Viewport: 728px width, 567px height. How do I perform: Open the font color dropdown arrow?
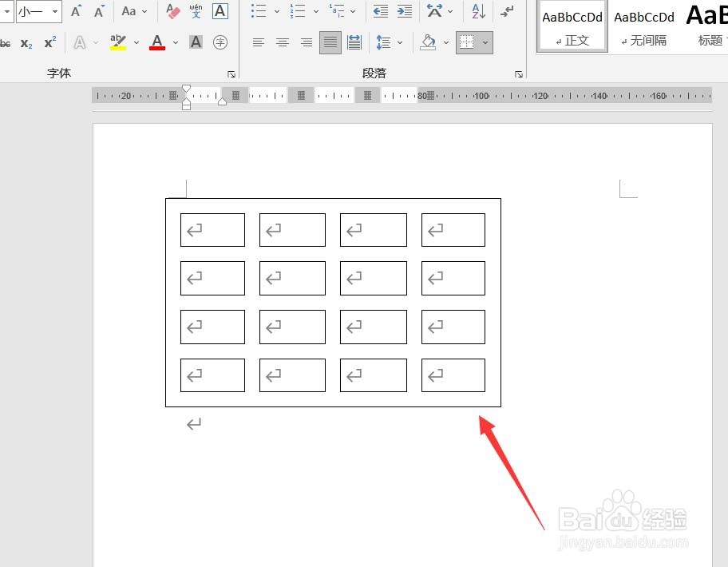[x=176, y=42]
